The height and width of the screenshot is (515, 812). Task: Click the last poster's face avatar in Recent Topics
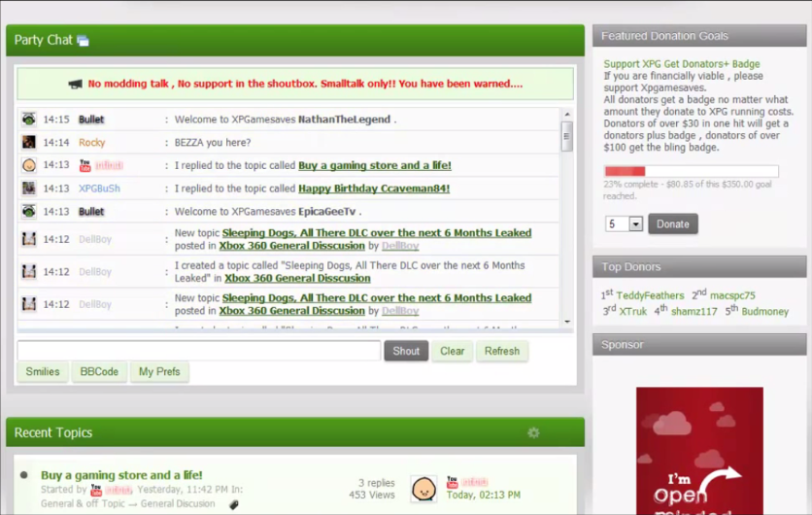[423, 489]
